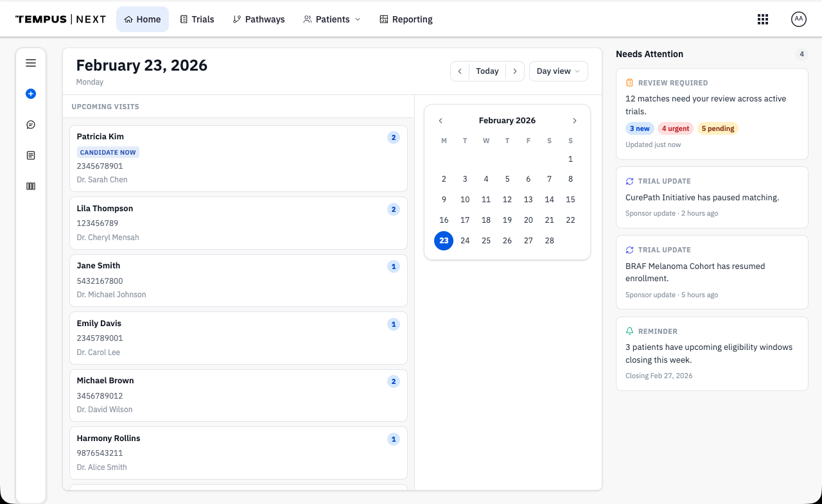Open the chat messages sidebar icon
822x504 pixels.
(31, 125)
